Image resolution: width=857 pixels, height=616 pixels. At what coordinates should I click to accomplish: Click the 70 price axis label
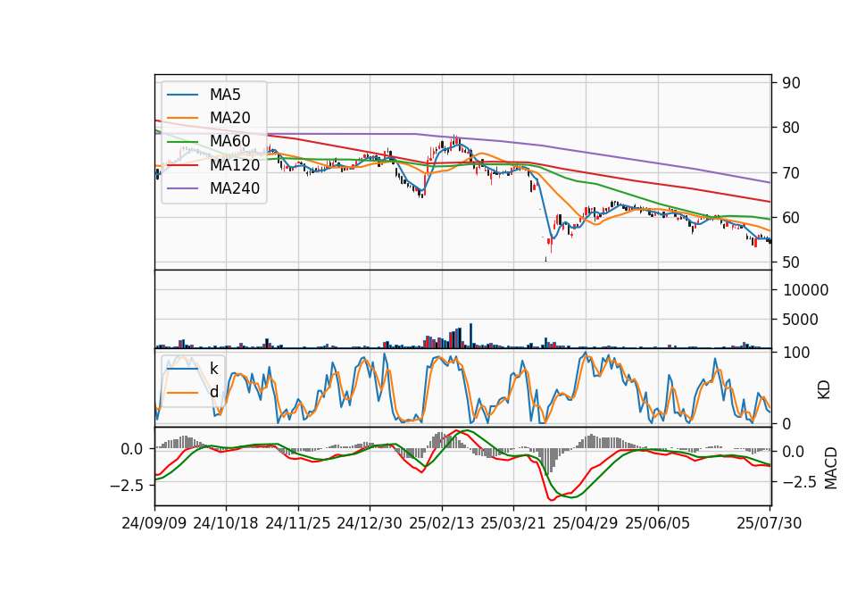tap(791, 173)
